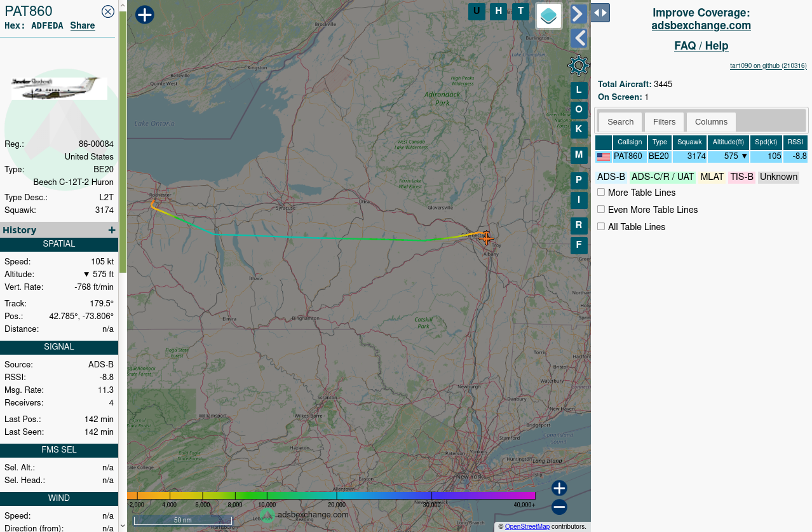Click the Hex: ADFEDA text

(x=34, y=25)
